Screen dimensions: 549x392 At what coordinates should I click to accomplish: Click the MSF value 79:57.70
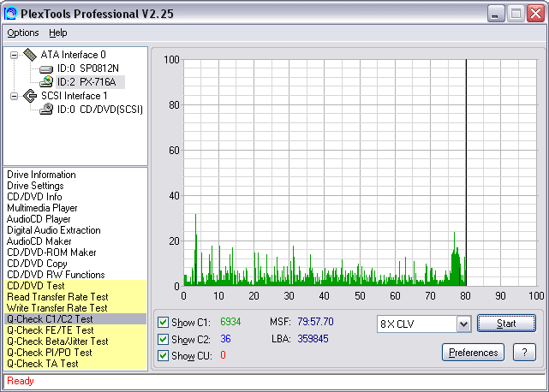tap(315, 322)
